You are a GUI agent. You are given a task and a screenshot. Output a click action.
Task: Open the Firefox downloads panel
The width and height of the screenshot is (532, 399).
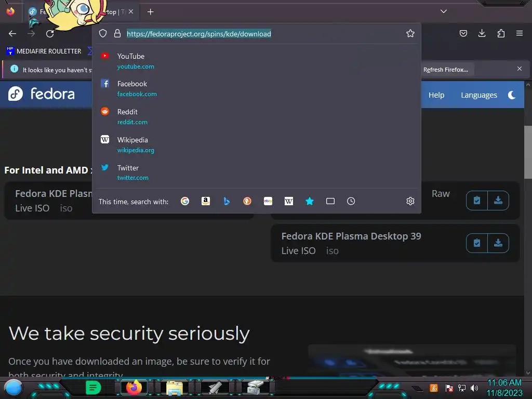tap(482, 33)
